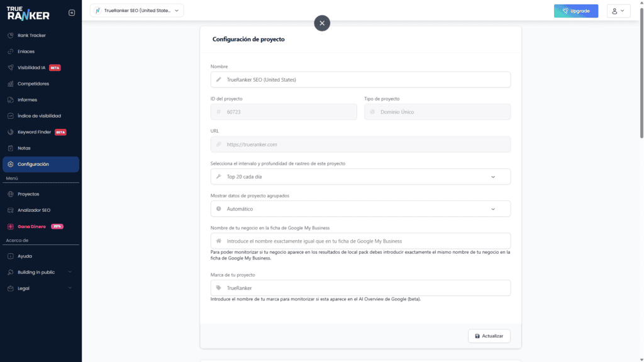644x362 pixels.
Task: Open the Notas section
Action: 23,148
